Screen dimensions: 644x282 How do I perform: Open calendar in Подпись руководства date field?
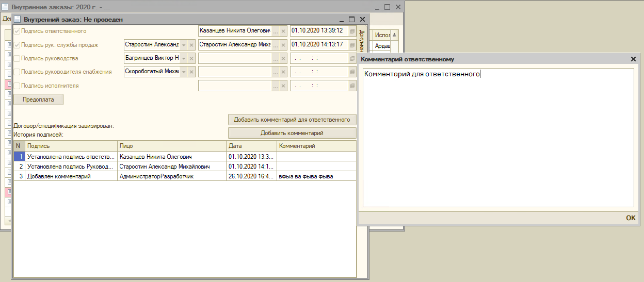tap(352, 58)
